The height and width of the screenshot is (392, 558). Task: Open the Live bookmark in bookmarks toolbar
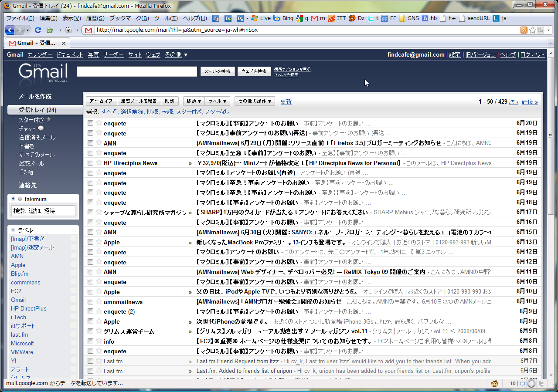(261, 18)
